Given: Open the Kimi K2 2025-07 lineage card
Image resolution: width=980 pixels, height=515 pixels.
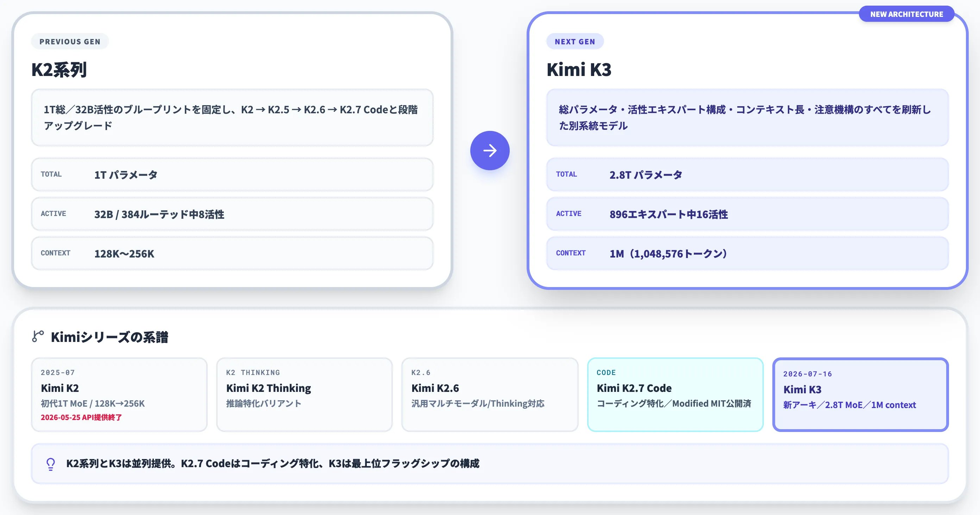Looking at the screenshot, I should tap(119, 394).
